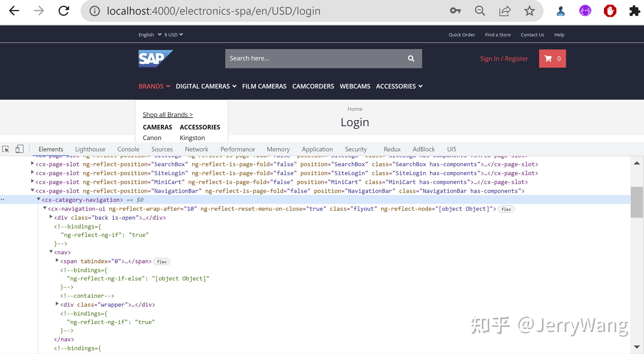Image resolution: width=644 pixels, height=354 pixels.
Task: Open the USD currency dropdown
Action: (x=173, y=34)
